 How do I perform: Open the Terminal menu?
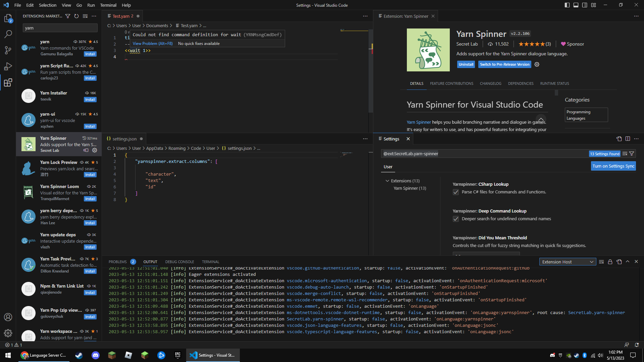coord(108,5)
